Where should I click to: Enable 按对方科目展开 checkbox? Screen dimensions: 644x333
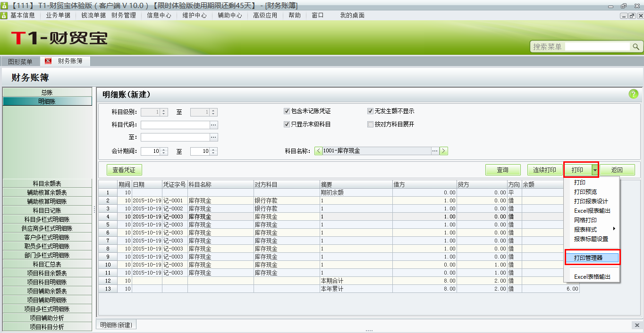[x=371, y=125]
